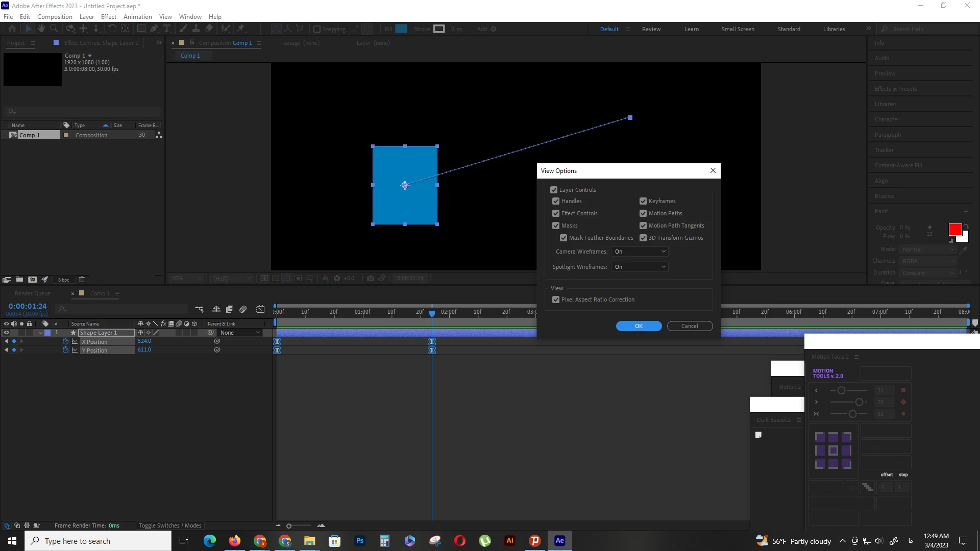Select the Rectangle shape tool

click(141, 29)
